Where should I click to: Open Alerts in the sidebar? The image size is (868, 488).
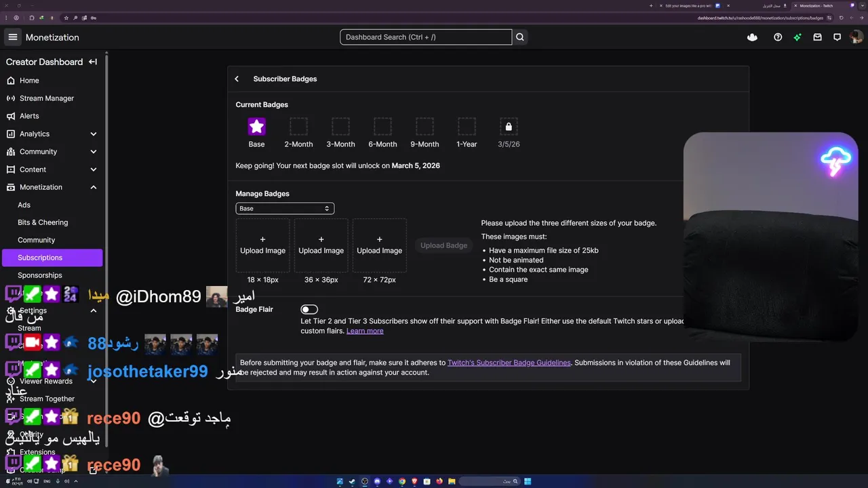(29, 116)
